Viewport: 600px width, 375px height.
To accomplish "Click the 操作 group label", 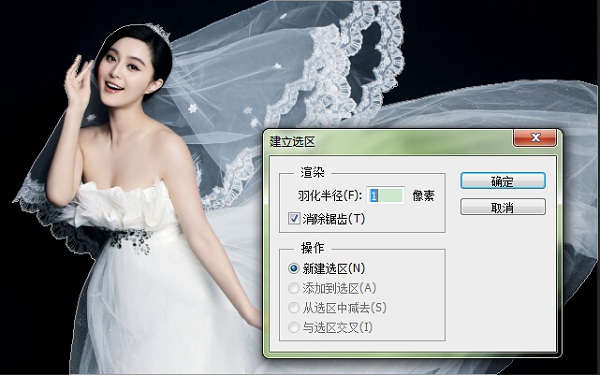I will coord(312,248).
